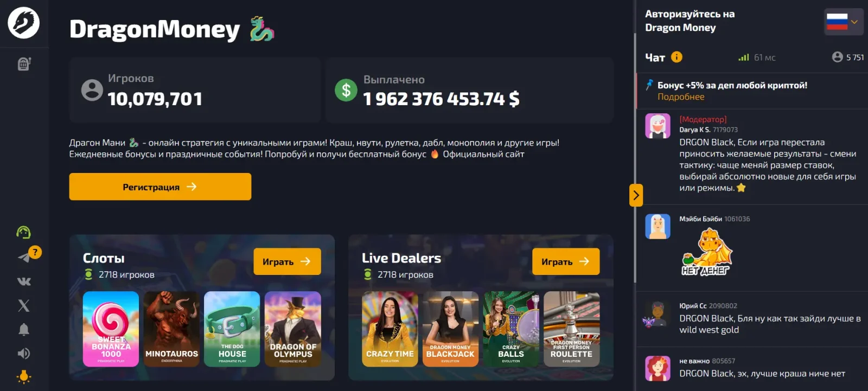Open the Подробнее bonus link in chat
Image resolution: width=868 pixels, height=391 pixels.
(681, 97)
